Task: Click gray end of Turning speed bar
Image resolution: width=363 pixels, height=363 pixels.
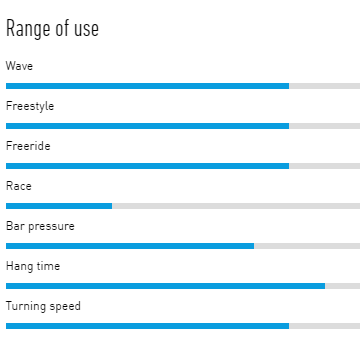Action: point(325,326)
